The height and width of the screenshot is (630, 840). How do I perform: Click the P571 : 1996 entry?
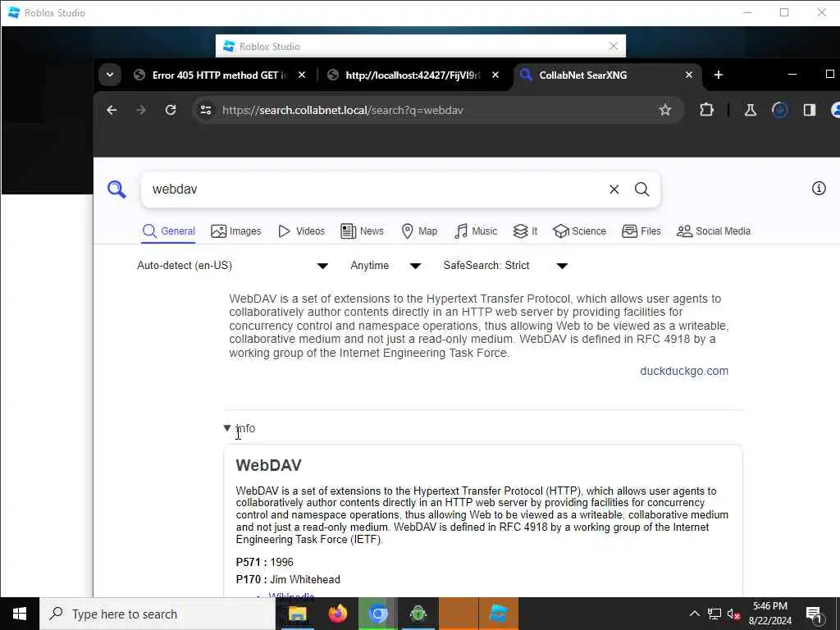(265, 562)
